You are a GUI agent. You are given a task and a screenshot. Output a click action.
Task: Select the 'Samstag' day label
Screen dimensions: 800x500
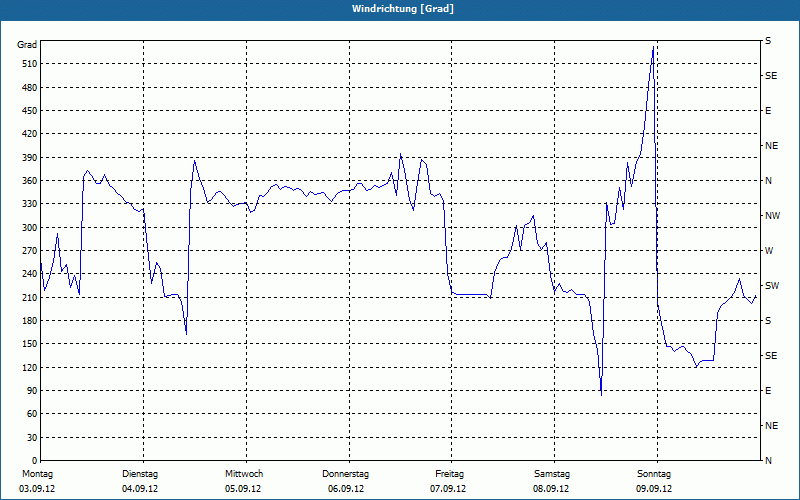(x=552, y=474)
